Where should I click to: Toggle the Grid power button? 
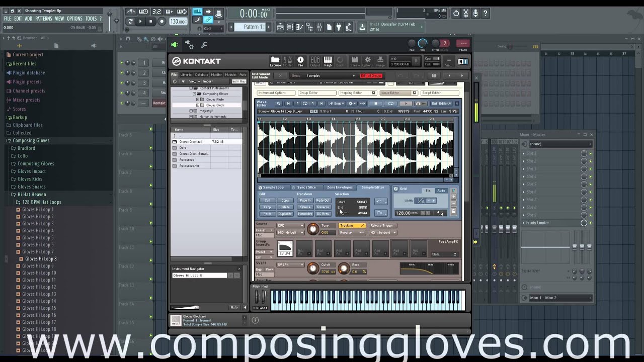pos(395,189)
